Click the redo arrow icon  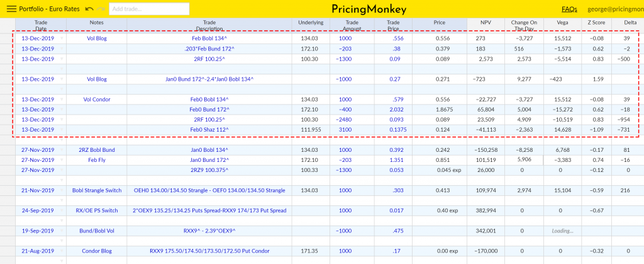[101, 9]
